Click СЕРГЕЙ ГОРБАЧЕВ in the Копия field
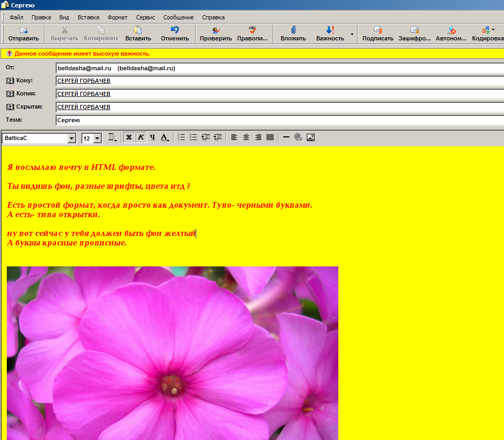Viewport: 504px width, 440px height. (x=83, y=94)
